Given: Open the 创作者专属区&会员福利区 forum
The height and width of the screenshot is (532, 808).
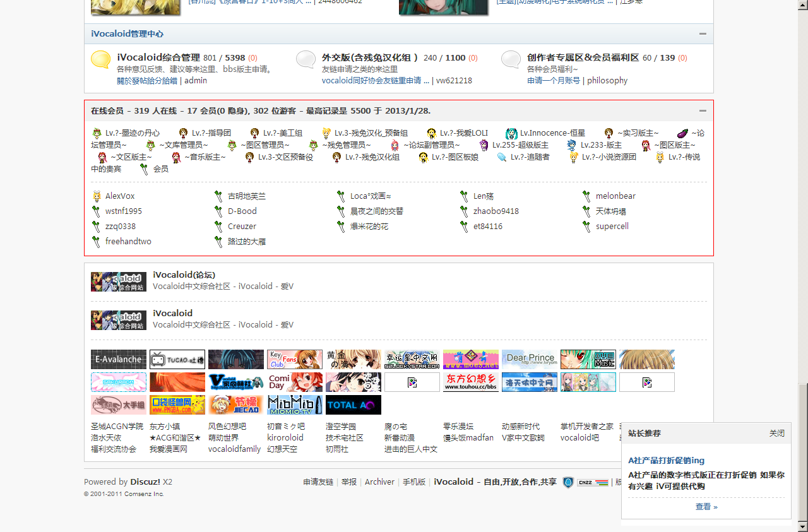Looking at the screenshot, I should click(583, 57).
